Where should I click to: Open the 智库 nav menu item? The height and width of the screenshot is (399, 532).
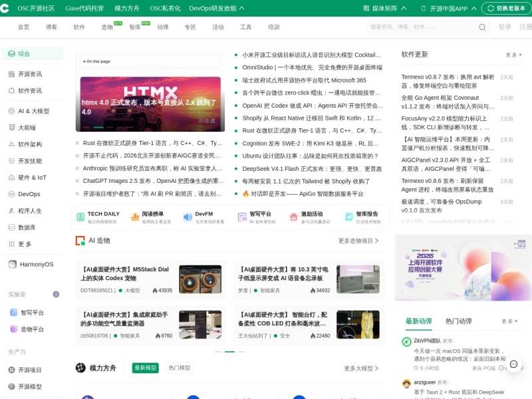coord(135,27)
